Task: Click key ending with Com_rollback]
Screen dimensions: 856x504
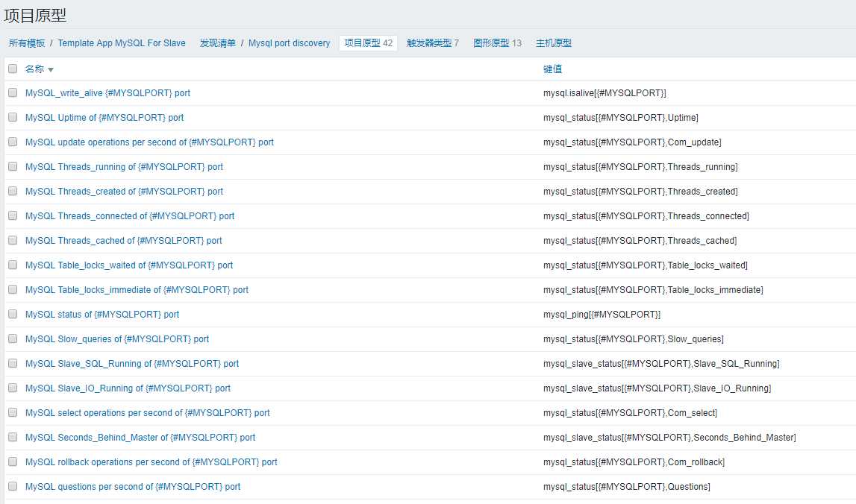Action: (634, 462)
